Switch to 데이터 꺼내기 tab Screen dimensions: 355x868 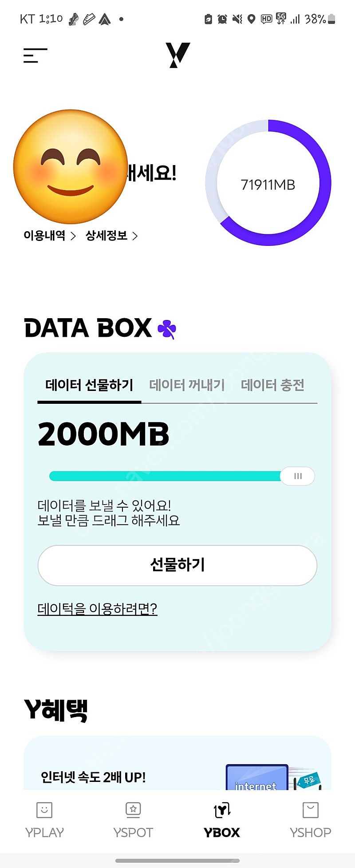click(187, 385)
